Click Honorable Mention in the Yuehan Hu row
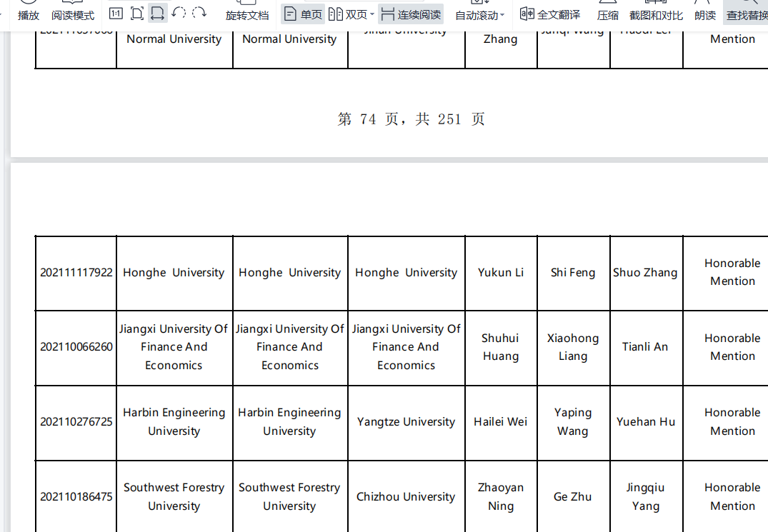768x532 pixels. [733, 422]
